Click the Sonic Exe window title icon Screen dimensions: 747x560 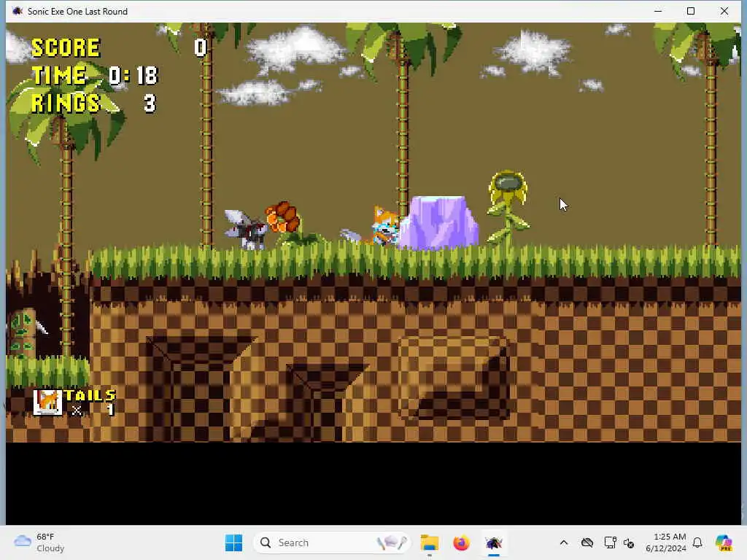click(18, 11)
